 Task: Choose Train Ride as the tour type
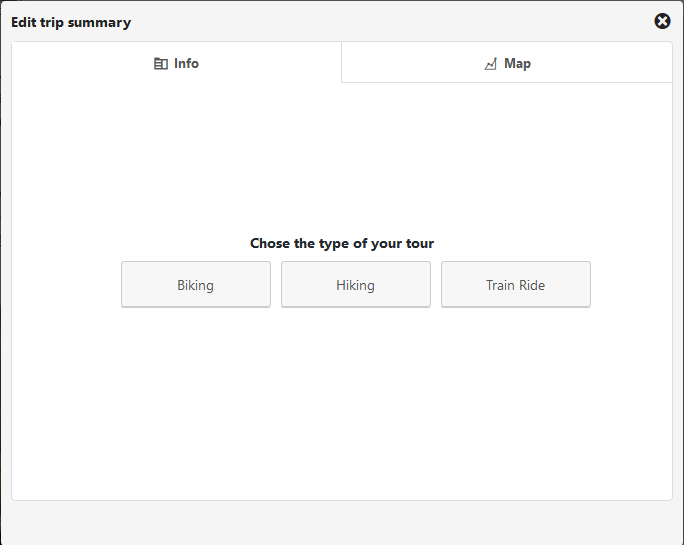coord(516,284)
